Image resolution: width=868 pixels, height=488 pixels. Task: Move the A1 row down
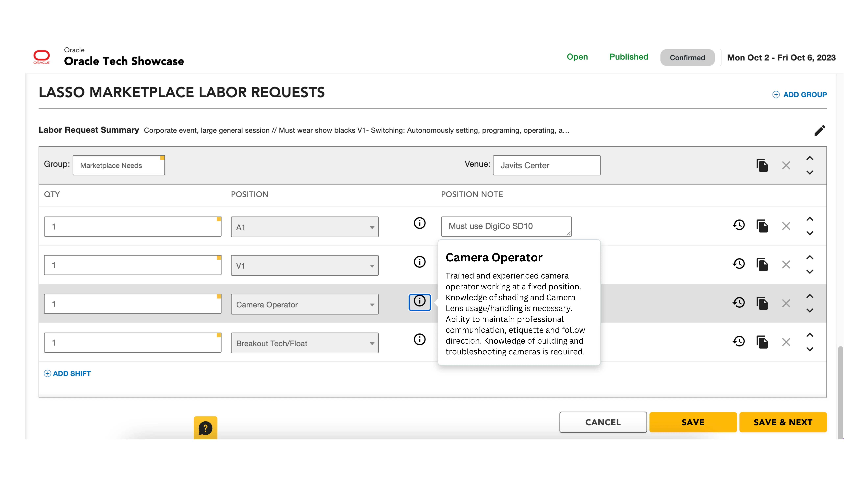click(810, 233)
